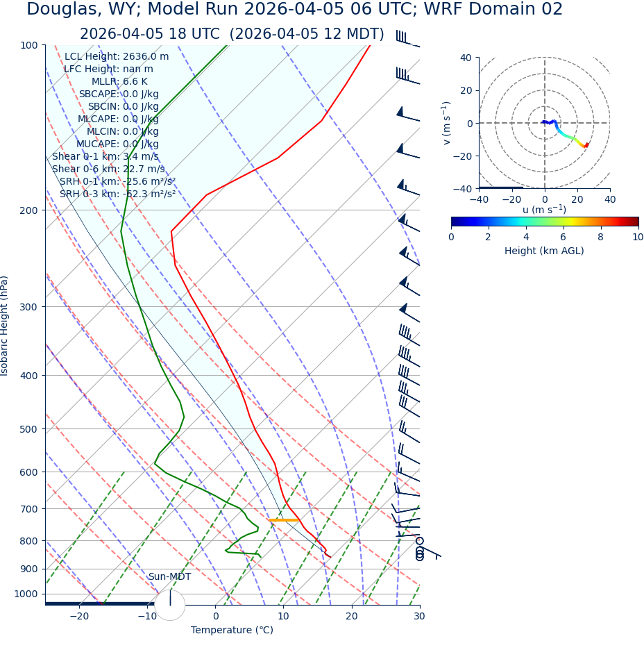Screen dimensions: 644x650
Task: Click the orange LCL marker line
Action: (x=283, y=520)
